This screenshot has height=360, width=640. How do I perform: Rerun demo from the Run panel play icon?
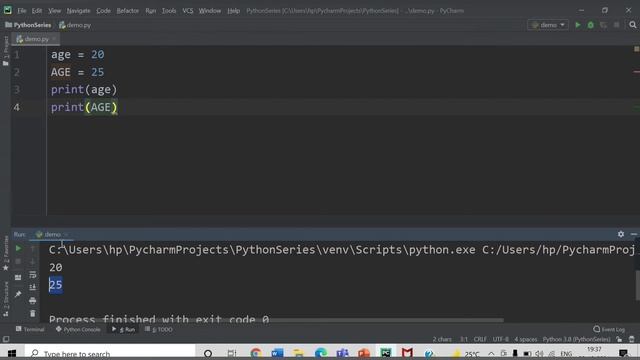(x=18, y=248)
